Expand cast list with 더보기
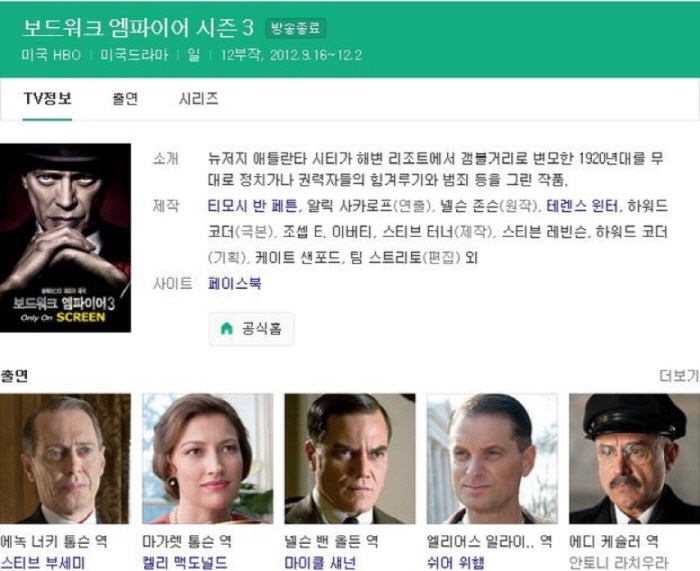The image size is (700, 571). point(679,376)
